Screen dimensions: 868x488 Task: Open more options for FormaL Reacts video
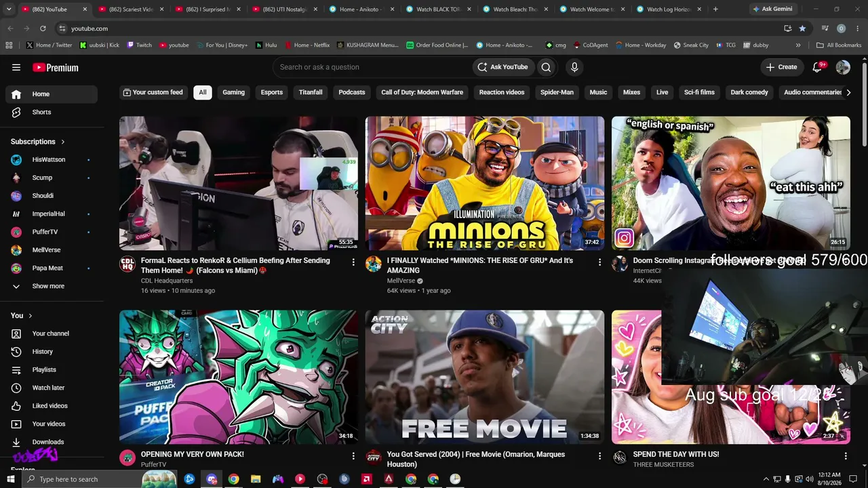pyautogui.click(x=353, y=262)
